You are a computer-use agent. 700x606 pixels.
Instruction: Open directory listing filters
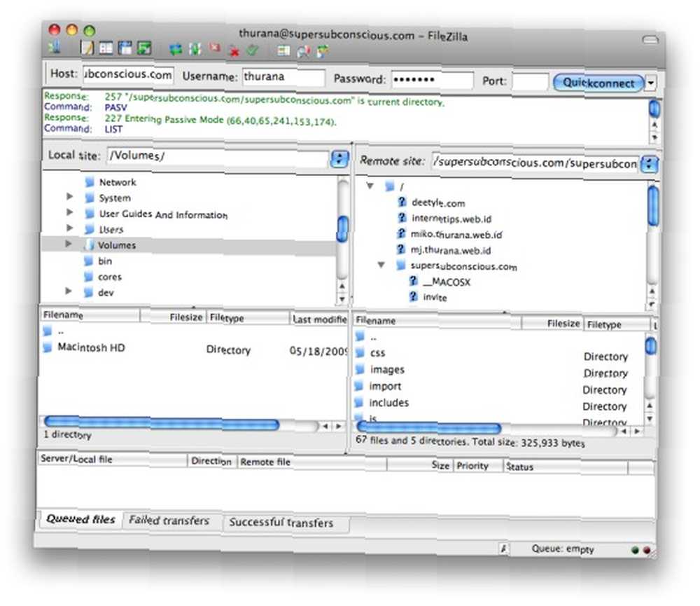283,51
